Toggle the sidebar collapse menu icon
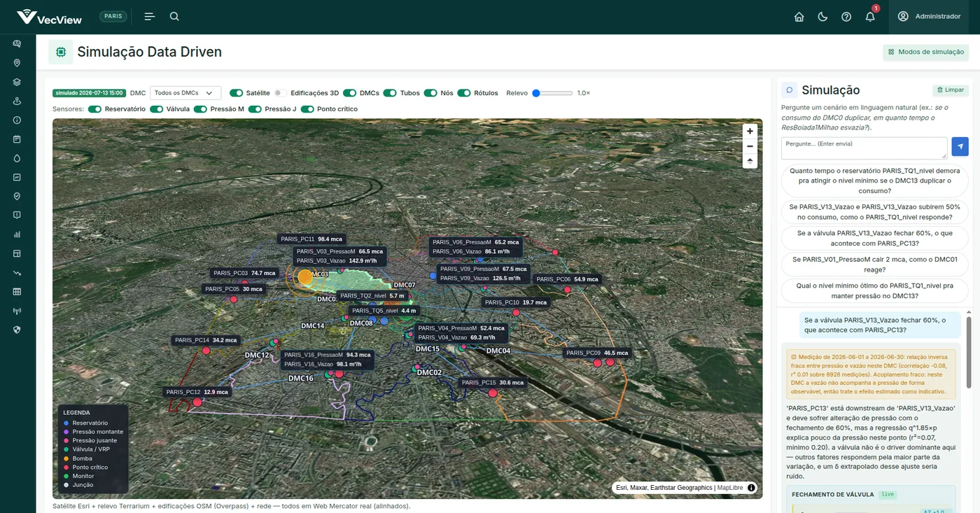 coord(150,16)
